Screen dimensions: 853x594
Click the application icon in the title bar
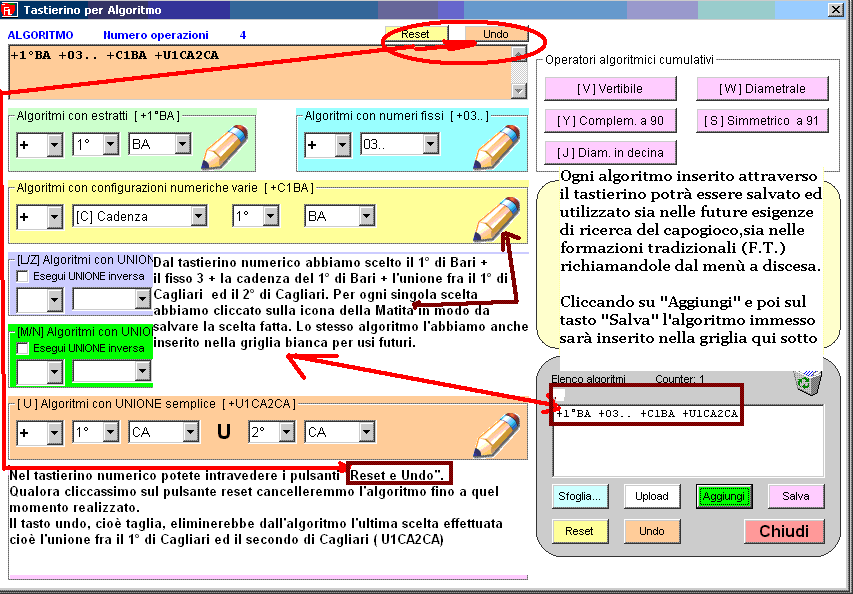9,9
